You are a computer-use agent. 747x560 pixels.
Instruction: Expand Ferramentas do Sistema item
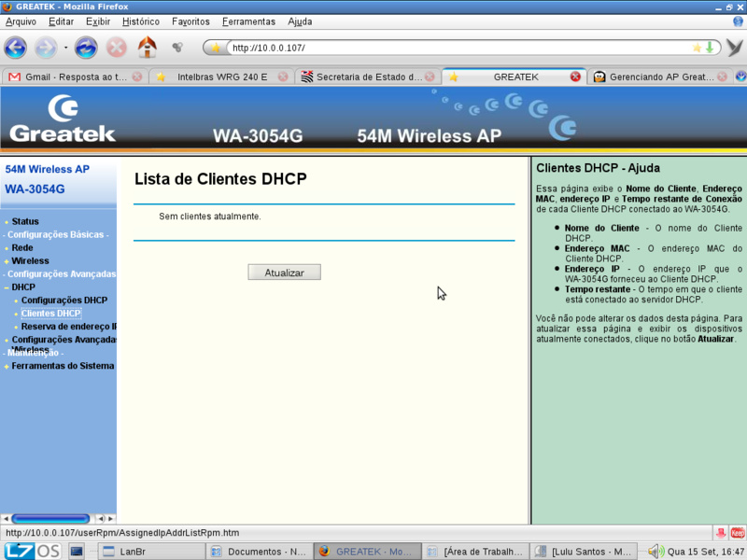click(63, 366)
